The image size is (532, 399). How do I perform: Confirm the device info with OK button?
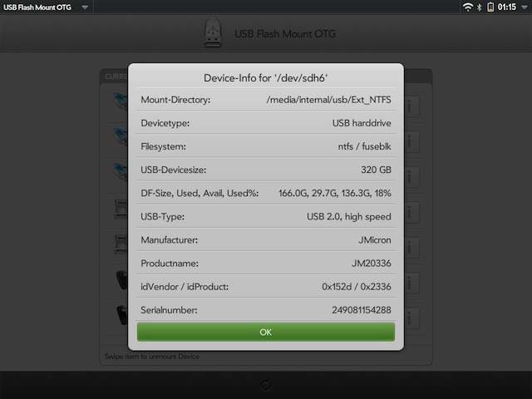[x=266, y=332]
